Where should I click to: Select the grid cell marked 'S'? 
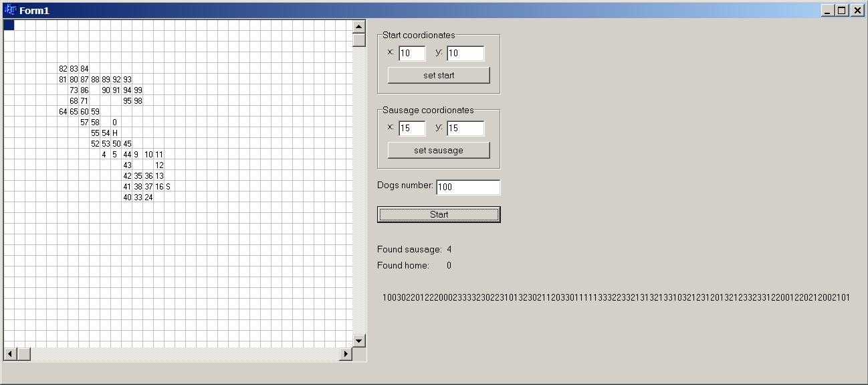(x=169, y=187)
